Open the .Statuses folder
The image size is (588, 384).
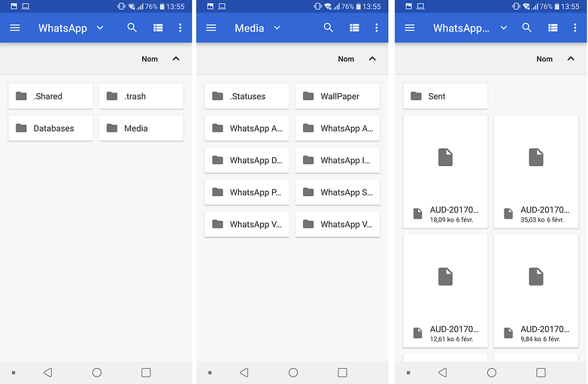point(247,96)
